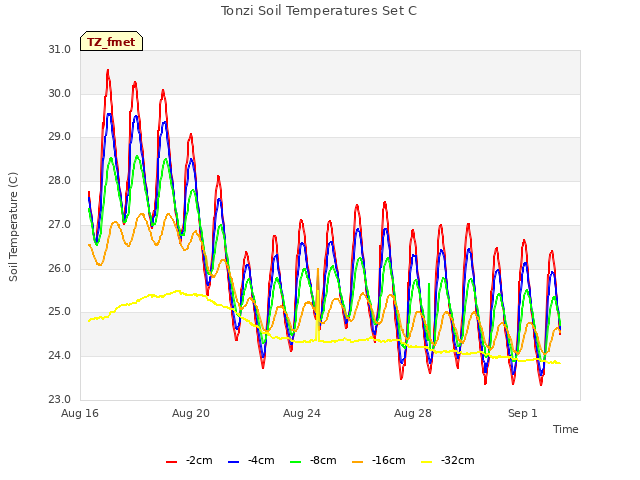Viewport: 640px width, 480px height.
Task: Click the 23.0 y-axis tick value
Action: click(x=60, y=399)
